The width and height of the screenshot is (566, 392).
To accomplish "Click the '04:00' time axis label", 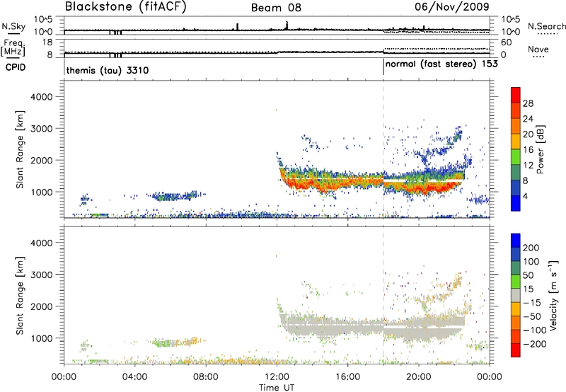I will click(134, 377).
